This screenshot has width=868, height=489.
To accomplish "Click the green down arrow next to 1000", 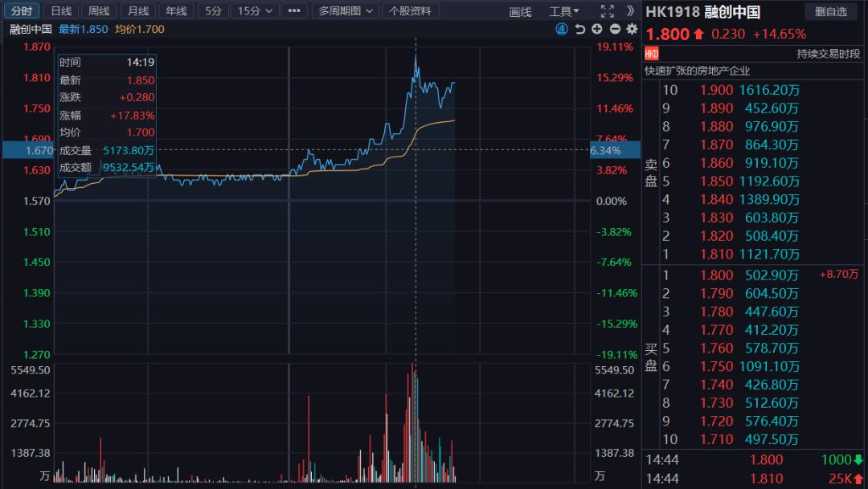I will pos(858,459).
